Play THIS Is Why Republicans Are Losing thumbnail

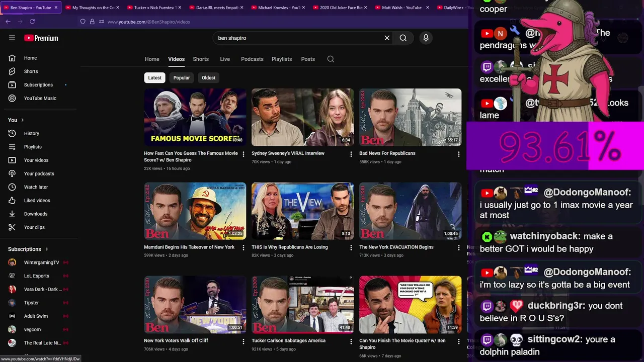pos(302,211)
